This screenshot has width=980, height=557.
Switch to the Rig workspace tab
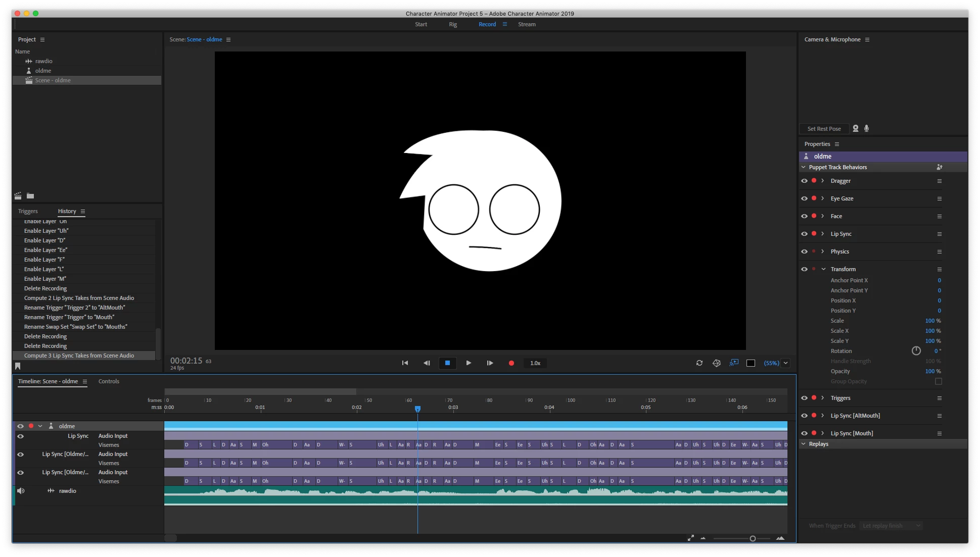(452, 24)
